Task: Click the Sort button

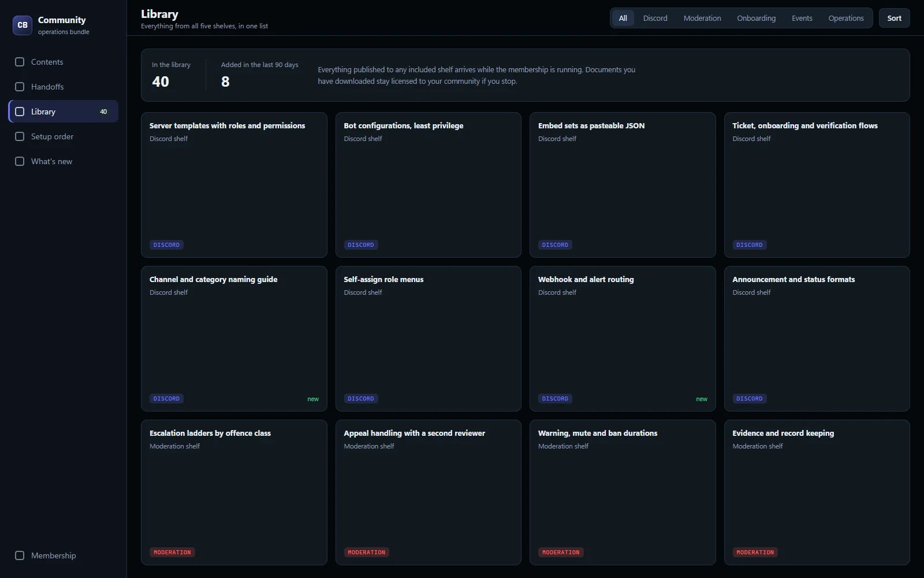Action: click(894, 18)
